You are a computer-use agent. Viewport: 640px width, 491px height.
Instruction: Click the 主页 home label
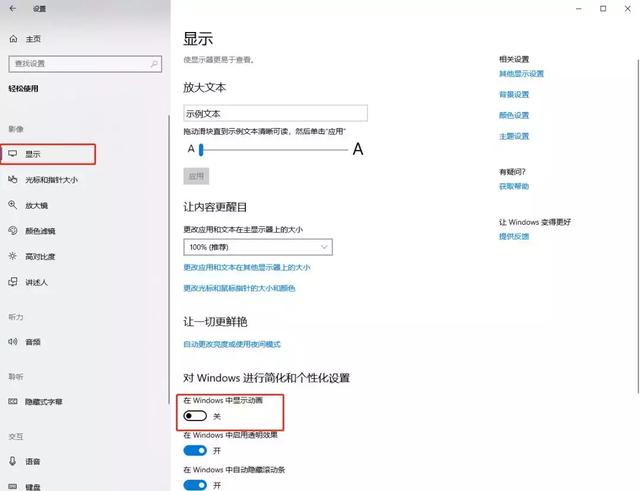tap(33, 39)
